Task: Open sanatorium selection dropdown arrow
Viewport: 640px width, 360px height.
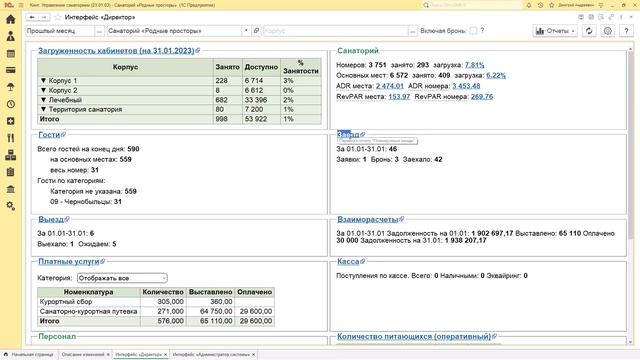Action: point(246,31)
